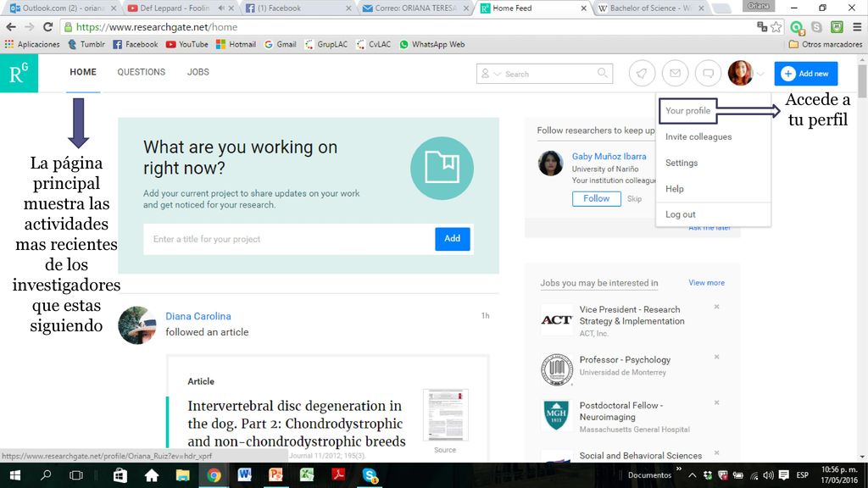Select Invite colleagues menu entry
Viewport: 868px width, 488px height.
698,136
